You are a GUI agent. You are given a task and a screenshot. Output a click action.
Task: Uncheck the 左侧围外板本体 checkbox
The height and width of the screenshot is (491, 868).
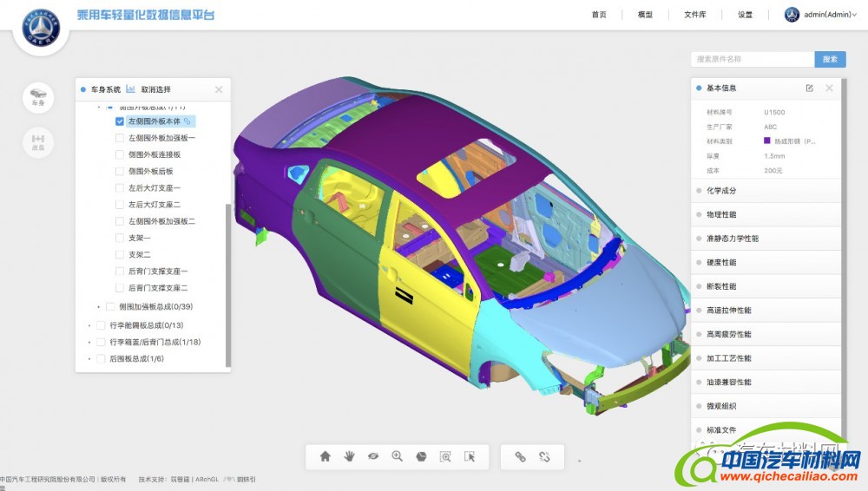point(120,121)
